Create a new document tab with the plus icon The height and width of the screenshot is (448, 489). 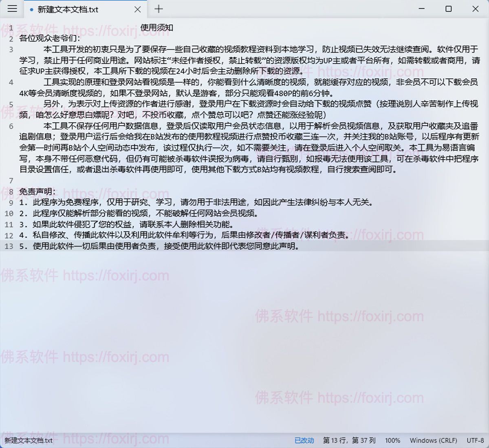coord(159,9)
